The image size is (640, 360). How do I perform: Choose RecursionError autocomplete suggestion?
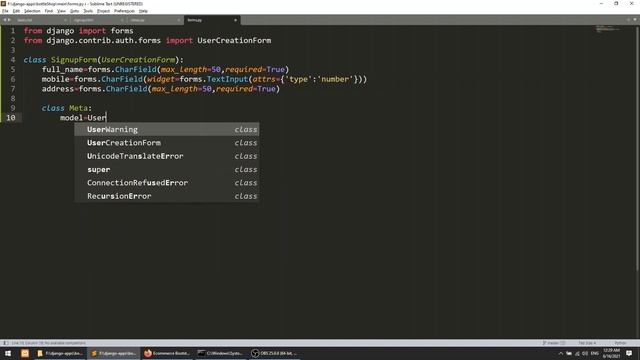pos(167,196)
